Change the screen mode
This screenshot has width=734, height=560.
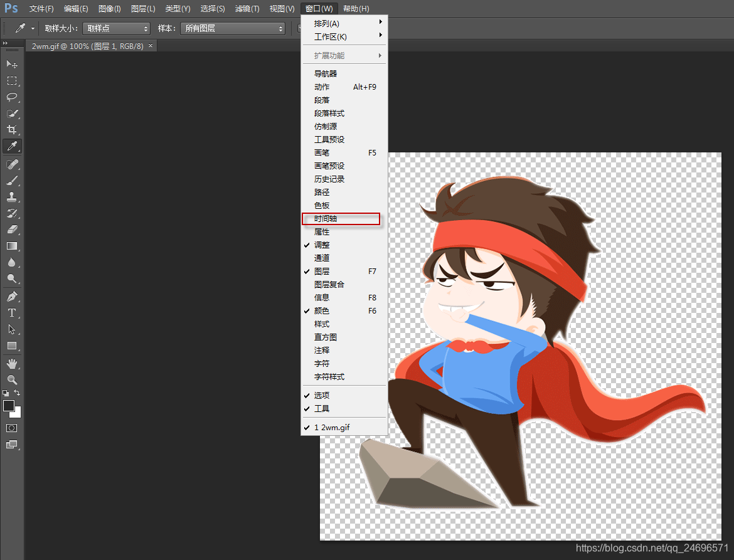(12, 445)
